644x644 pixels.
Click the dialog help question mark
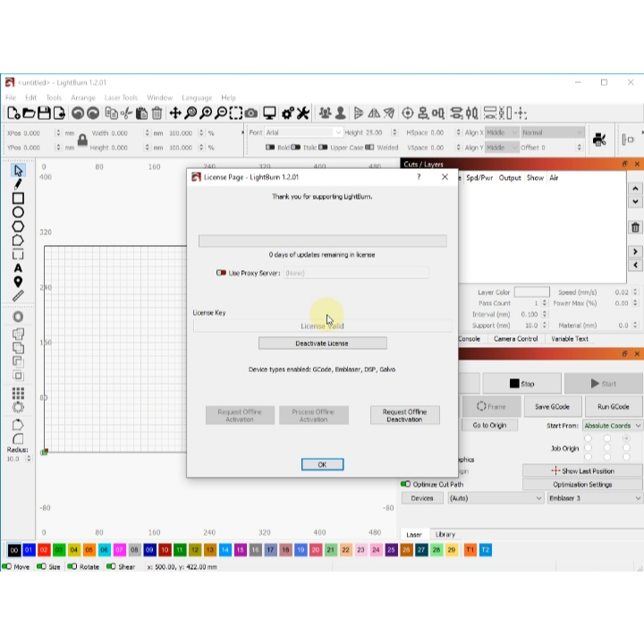(419, 177)
